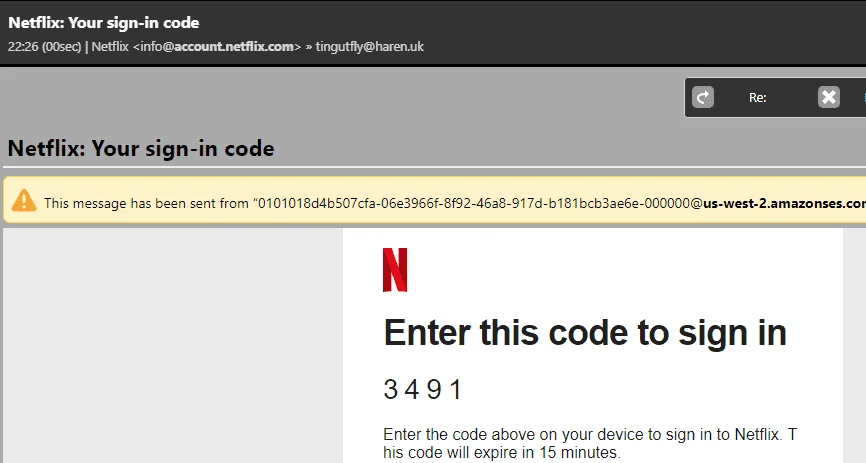
Task: Select the Re: label in toolbar
Action: (x=757, y=98)
